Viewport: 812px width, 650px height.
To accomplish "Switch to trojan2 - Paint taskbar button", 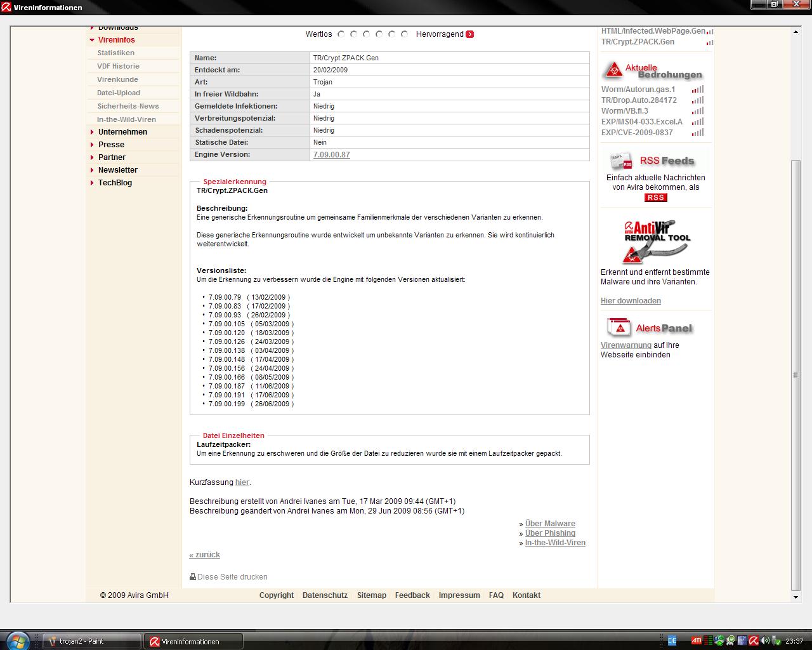I will [92, 641].
